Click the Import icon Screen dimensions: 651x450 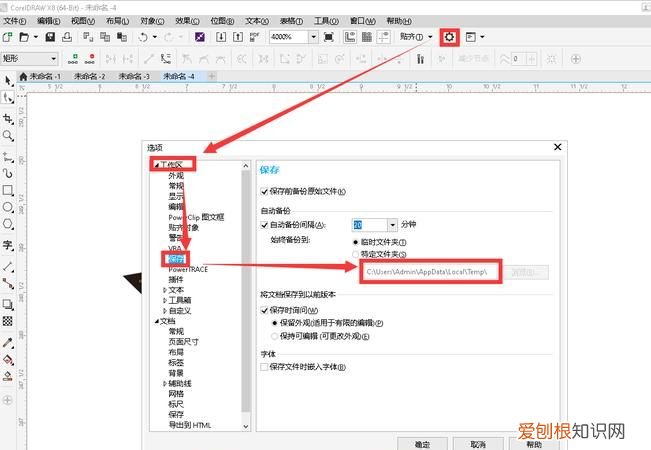pos(221,37)
